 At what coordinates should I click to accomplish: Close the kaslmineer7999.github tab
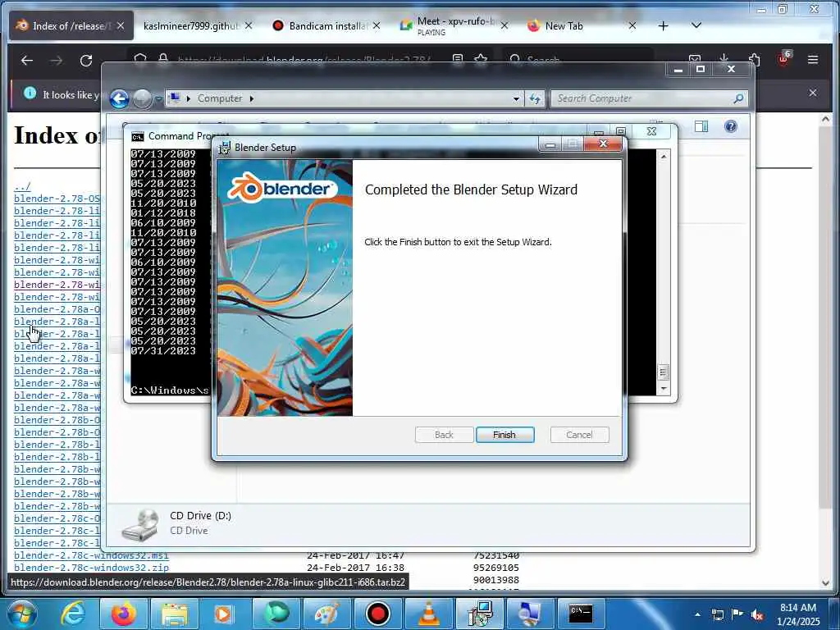click(x=249, y=25)
